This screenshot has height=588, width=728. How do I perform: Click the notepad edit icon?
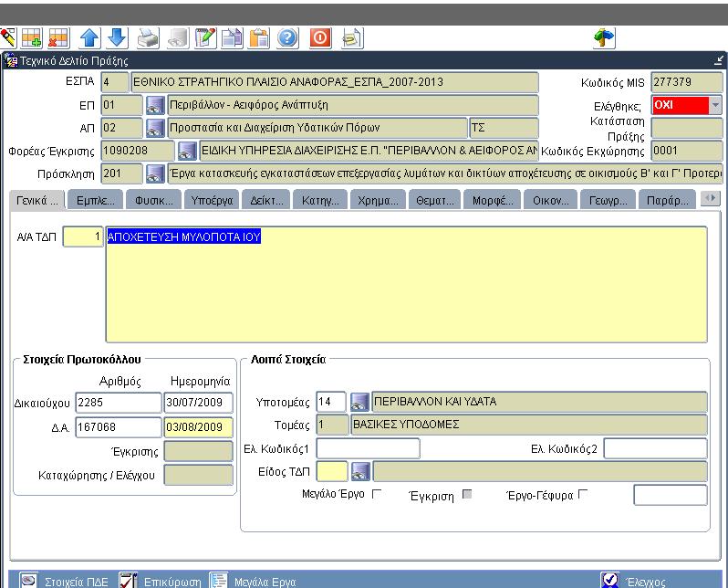pos(205,37)
